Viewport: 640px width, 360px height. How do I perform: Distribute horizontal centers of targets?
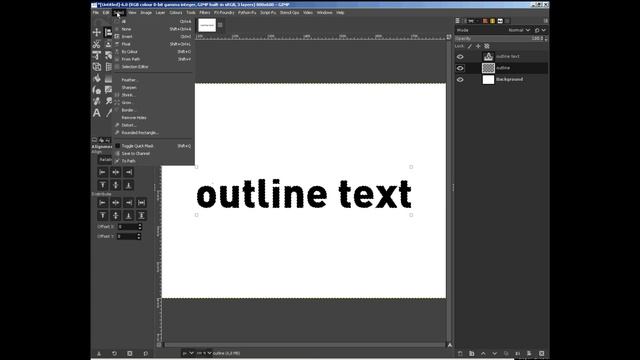[116, 202]
